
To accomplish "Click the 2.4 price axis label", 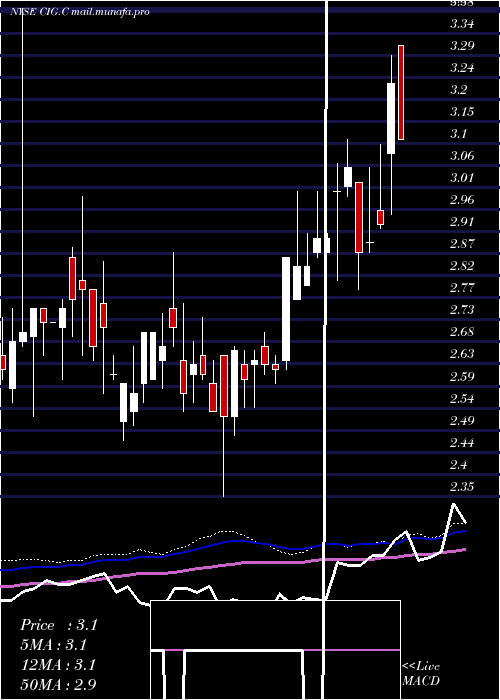I will (458, 464).
